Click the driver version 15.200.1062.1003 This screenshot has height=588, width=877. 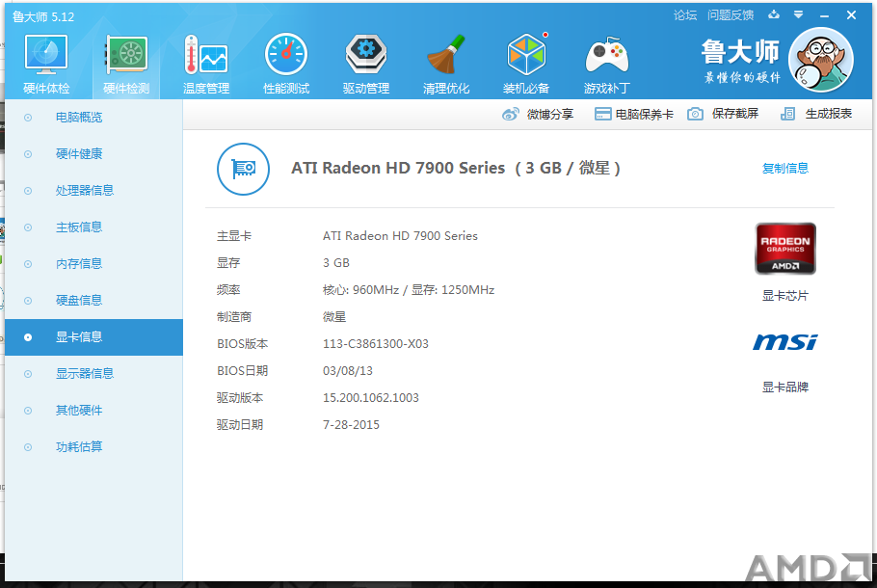370,398
